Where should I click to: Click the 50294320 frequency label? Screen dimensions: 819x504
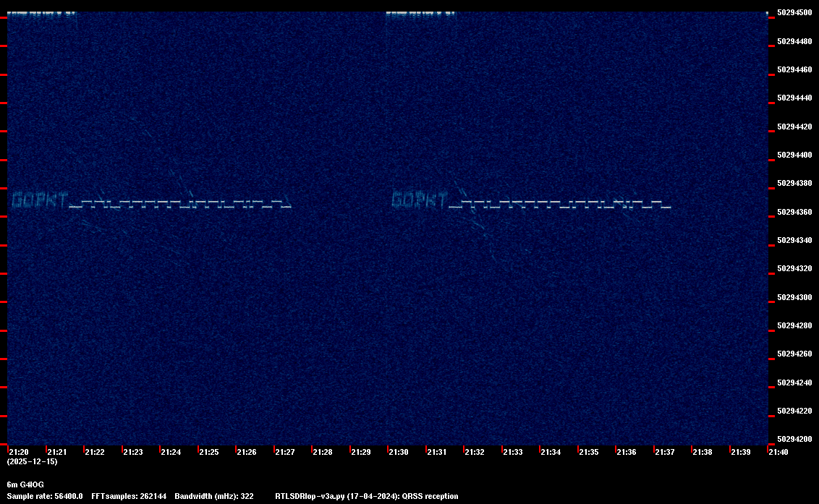pyautogui.click(x=794, y=268)
